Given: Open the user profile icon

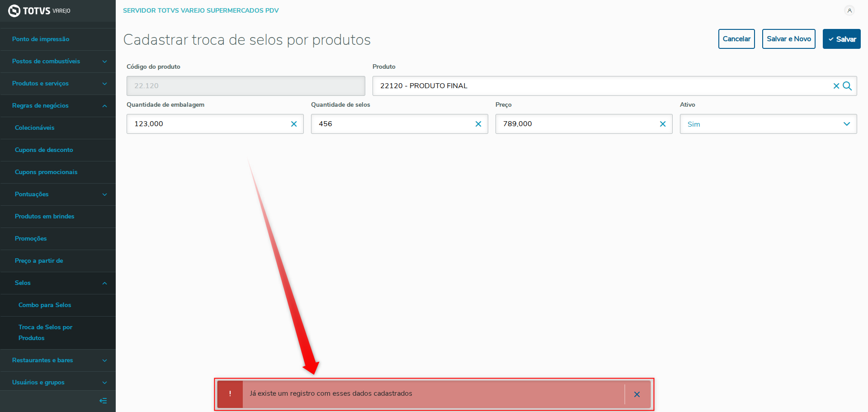Looking at the screenshot, I should point(849,10).
